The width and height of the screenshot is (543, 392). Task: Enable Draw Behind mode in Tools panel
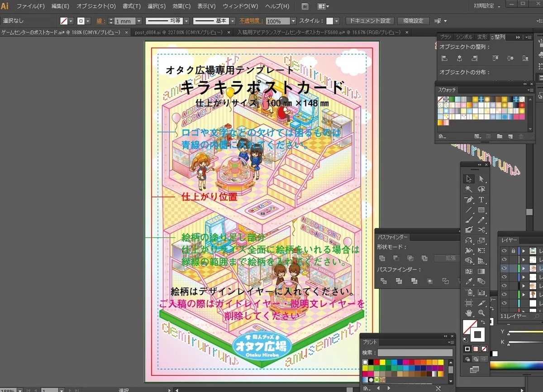pos(476,359)
